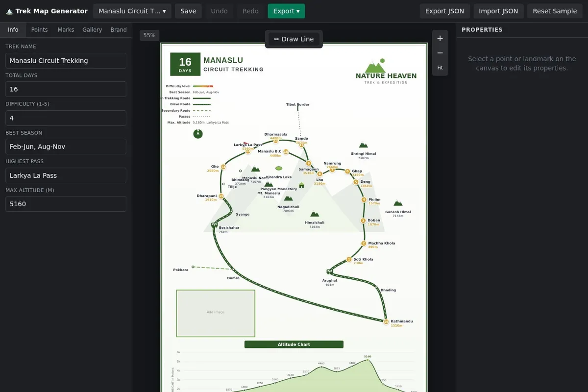Viewport: 588px width, 392px height.
Task: Click Export JSON button
Action: coord(445,11)
